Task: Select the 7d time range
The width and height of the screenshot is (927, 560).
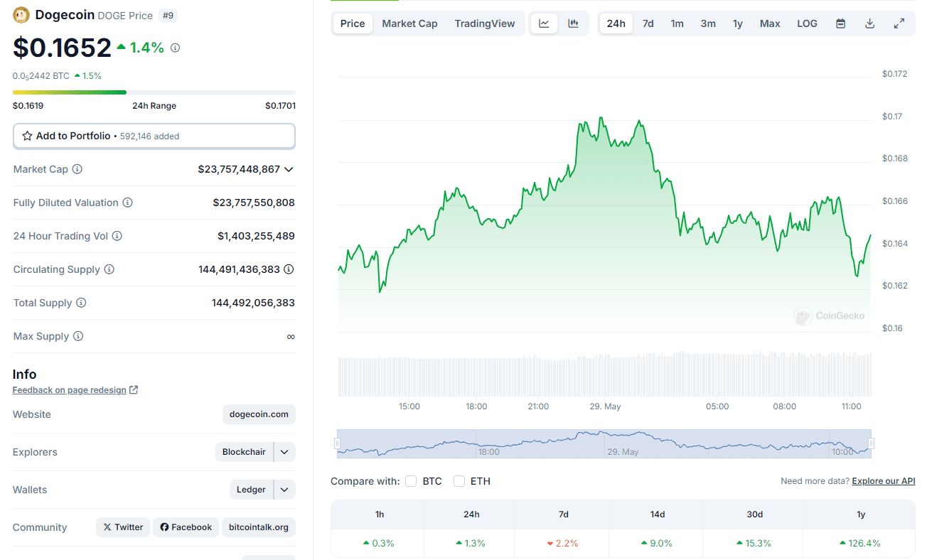Action: tap(648, 23)
